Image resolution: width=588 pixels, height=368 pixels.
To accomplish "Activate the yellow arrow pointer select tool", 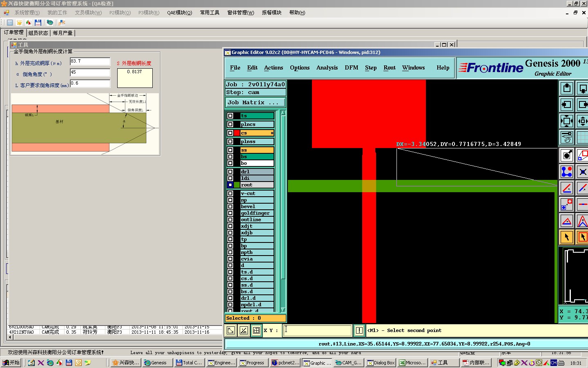I will pos(566,237).
